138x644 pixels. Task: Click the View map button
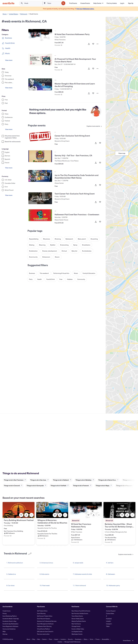pyautogui.click(x=122, y=153)
